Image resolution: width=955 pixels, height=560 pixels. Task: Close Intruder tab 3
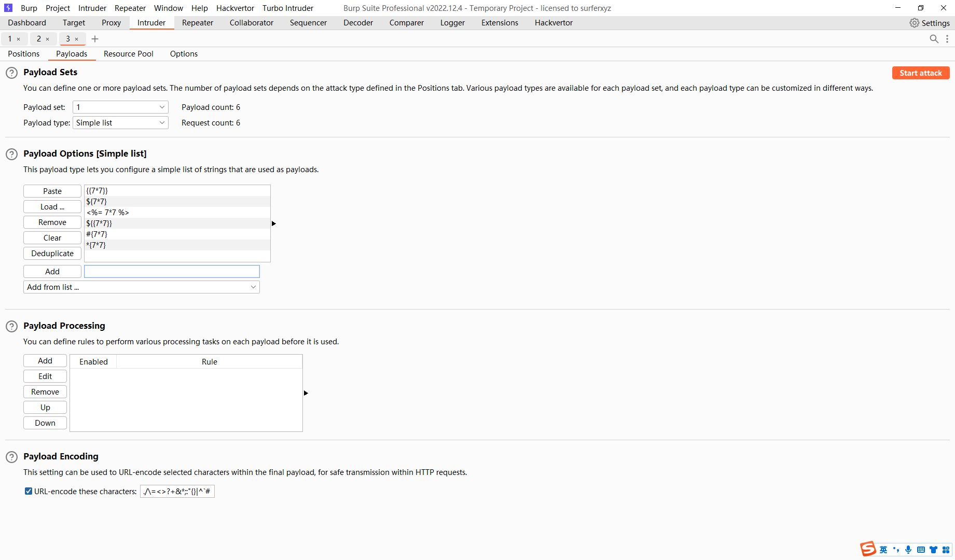77,39
